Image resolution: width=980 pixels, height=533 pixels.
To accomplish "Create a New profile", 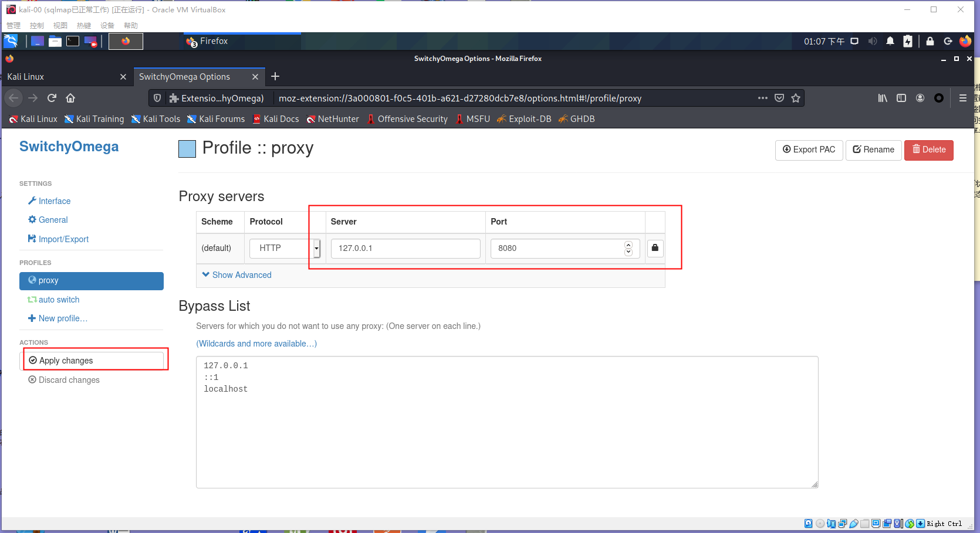I will (58, 318).
